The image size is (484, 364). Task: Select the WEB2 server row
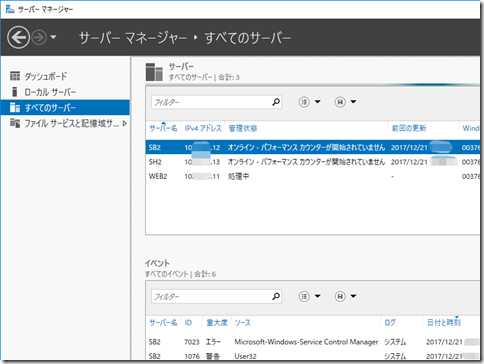(313, 176)
